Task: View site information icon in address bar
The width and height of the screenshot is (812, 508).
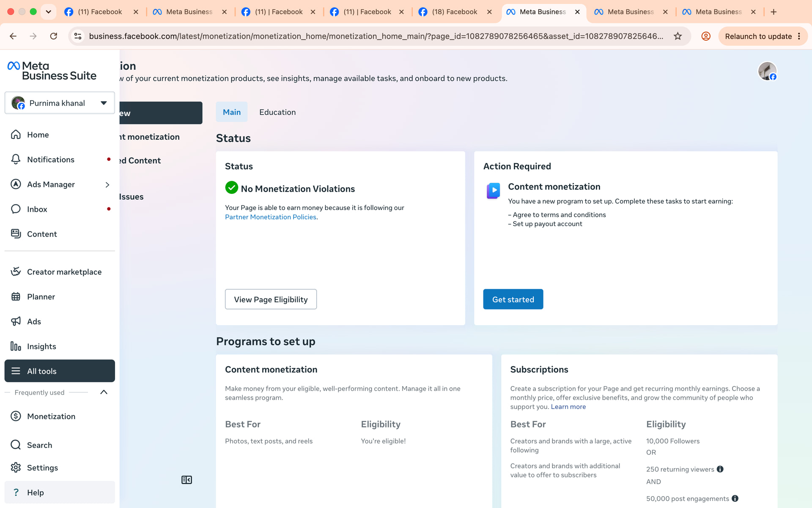Action: point(78,36)
